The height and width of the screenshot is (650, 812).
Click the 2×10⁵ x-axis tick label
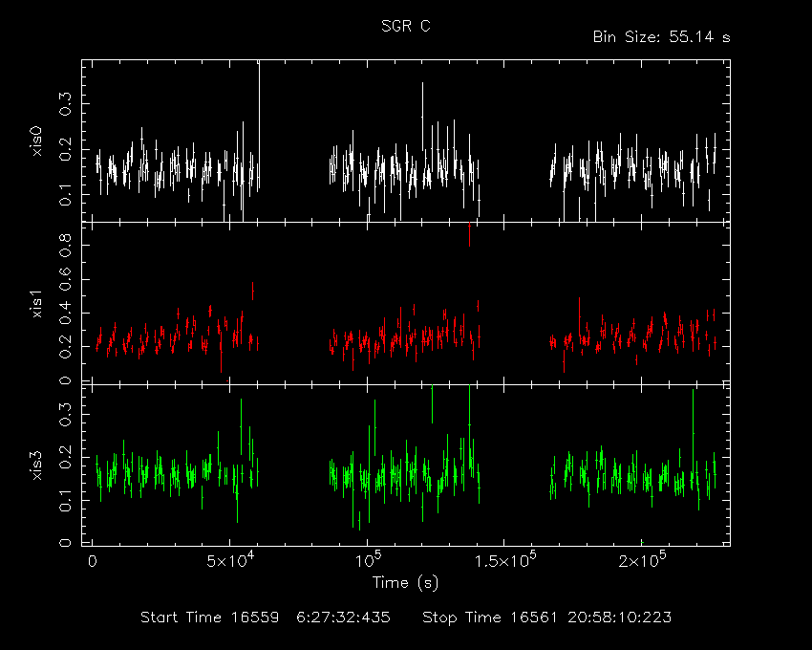tap(642, 560)
